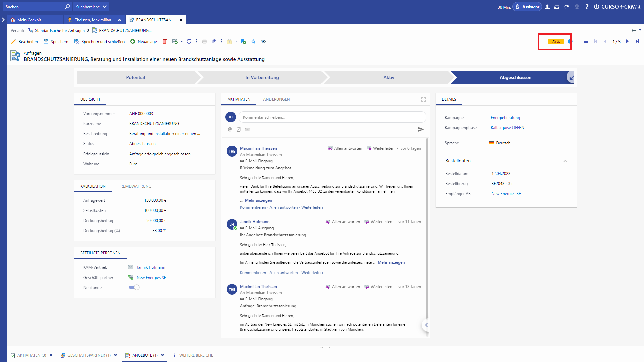
Task: Open the FREMDWÄHRUNG tab
Action: (135, 186)
